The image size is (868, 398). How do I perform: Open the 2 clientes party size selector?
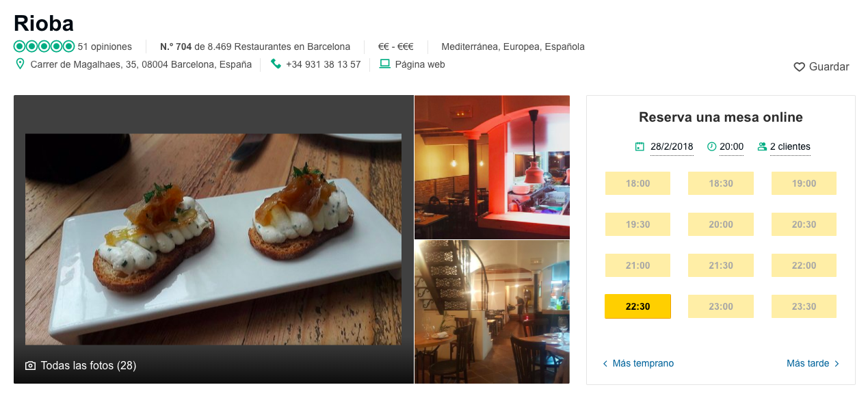coord(790,147)
